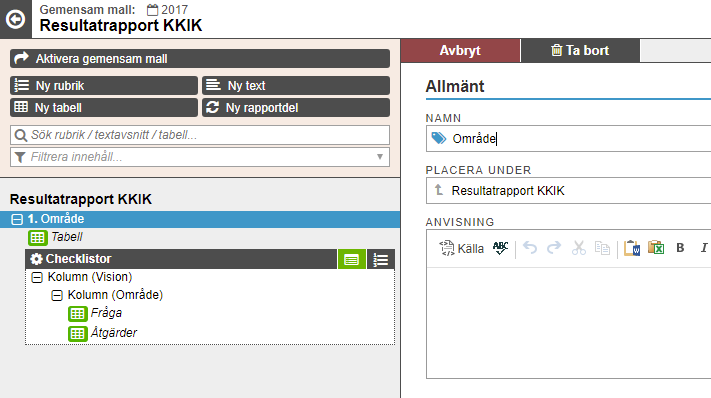
Task: Click the spell check ABC icon
Action: (x=501, y=248)
